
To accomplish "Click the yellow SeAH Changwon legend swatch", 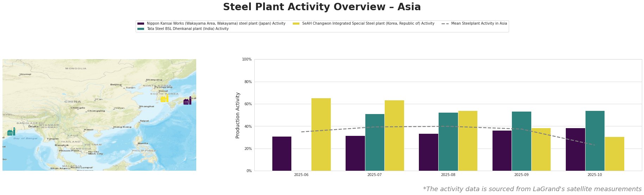I will [x=296, y=24].
